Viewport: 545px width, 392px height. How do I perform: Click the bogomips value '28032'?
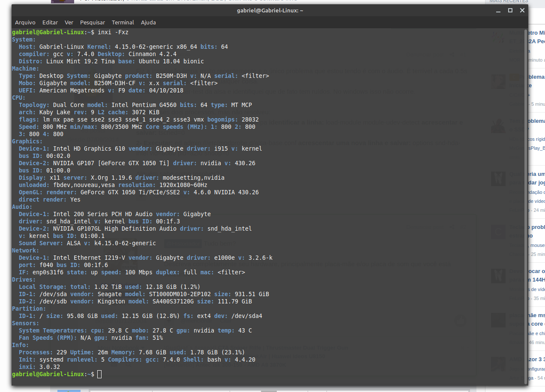pyautogui.click(x=250, y=119)
